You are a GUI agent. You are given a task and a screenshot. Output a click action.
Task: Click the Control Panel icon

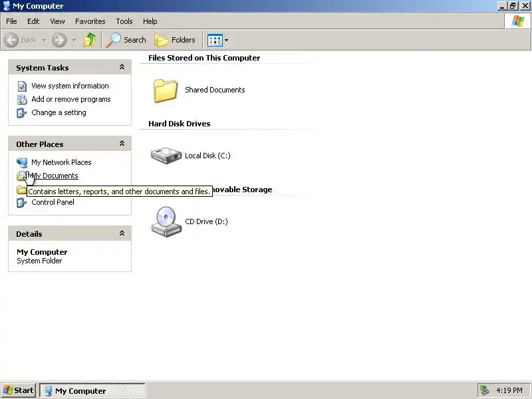(22, 203)
